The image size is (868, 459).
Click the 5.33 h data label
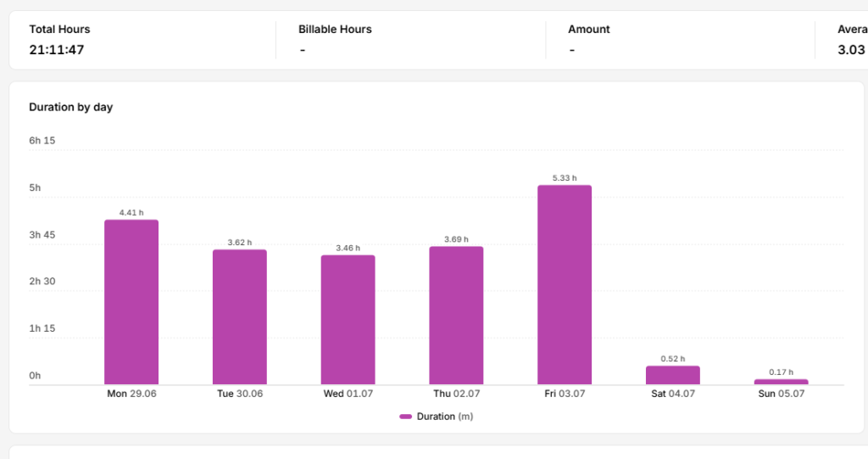(565, 178)
